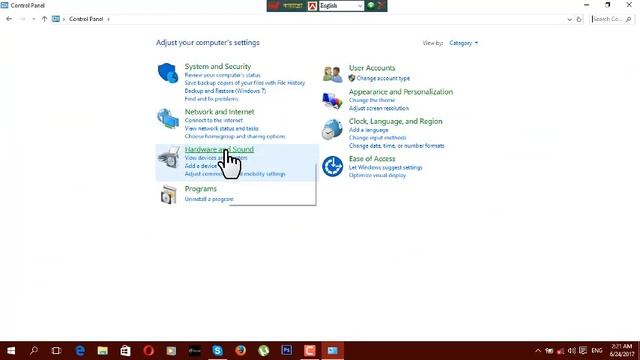Click Change the theme

tap(372, 100)
